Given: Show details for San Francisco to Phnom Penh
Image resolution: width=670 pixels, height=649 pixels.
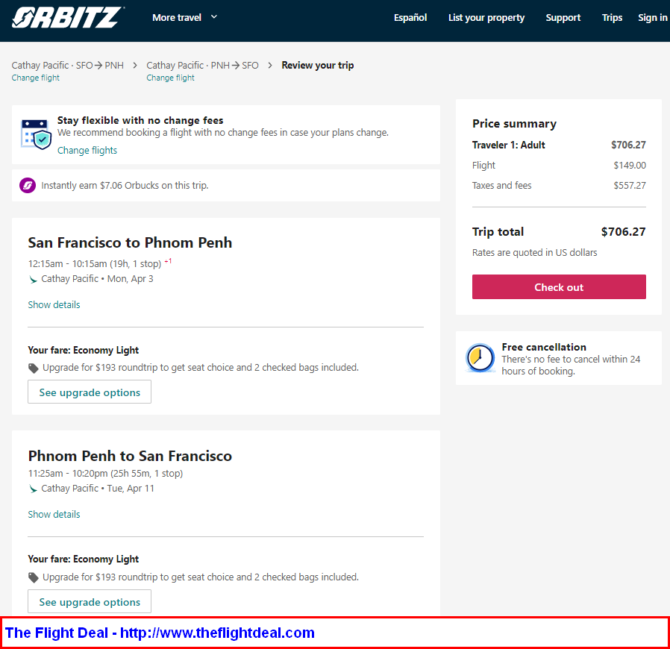Looking at the screenshot, I should click(x=54, y=305).
